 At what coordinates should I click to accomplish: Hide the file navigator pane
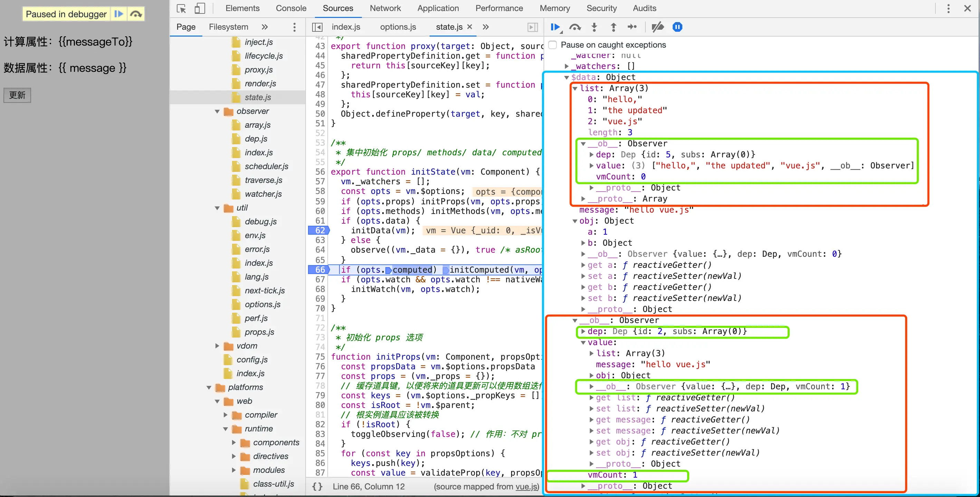pyautogui.click(x=317, y=27)
